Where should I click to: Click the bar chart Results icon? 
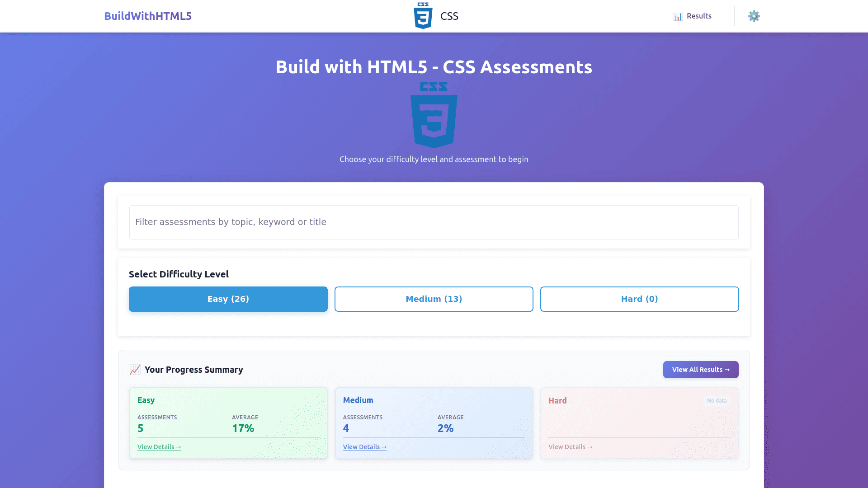pyautogui.click(x=678, y=16)
